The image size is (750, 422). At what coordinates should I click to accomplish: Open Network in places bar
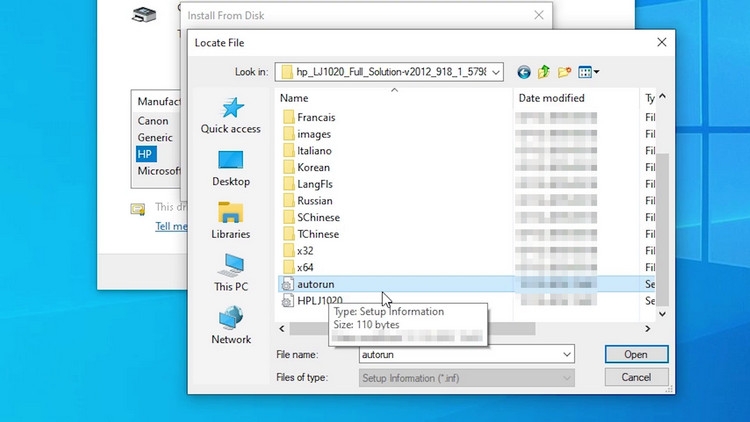(231, 326)
